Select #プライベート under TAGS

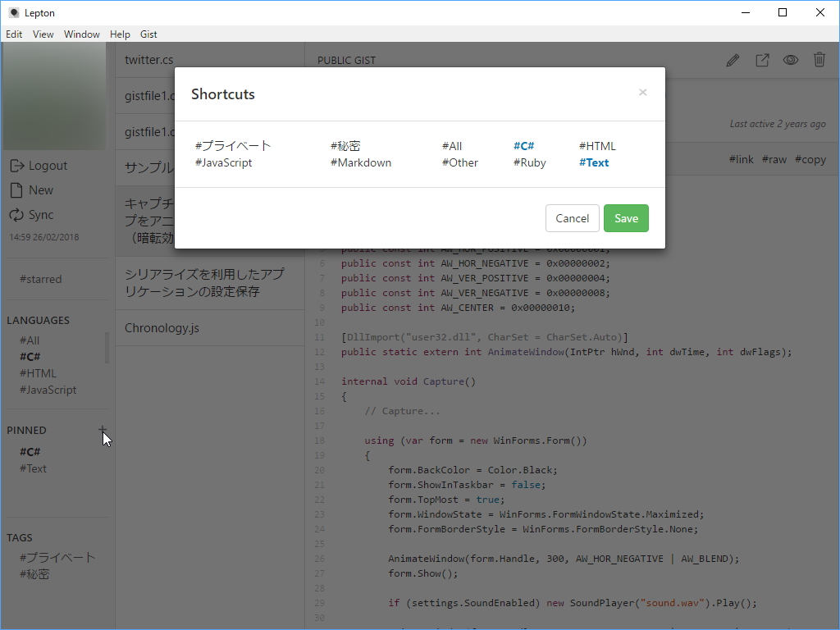point(57,557)
